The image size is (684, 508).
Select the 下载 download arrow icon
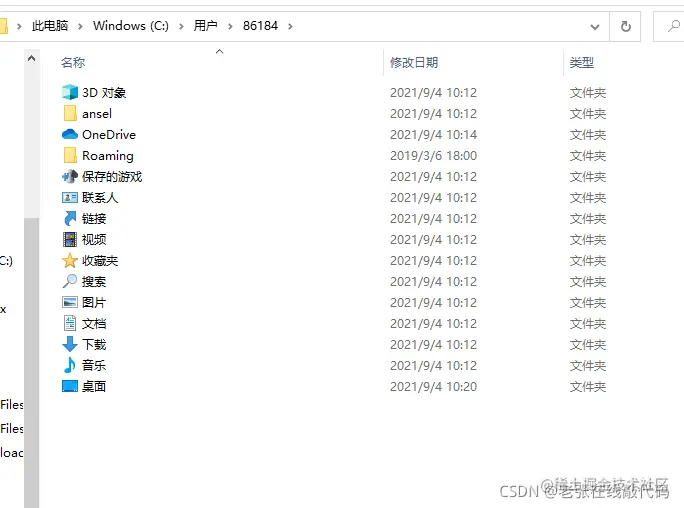click(70, 344)
